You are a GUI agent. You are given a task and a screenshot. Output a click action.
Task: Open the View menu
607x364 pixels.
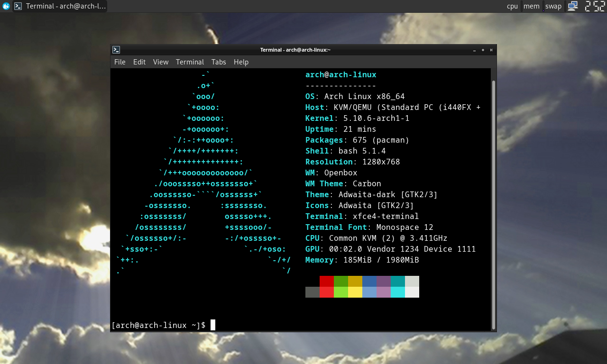pyautogui.click(x=161, y=62)
